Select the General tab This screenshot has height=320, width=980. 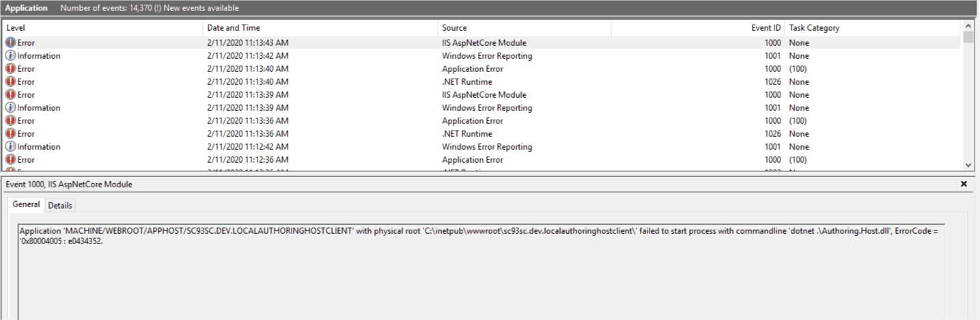click(27, 204)
